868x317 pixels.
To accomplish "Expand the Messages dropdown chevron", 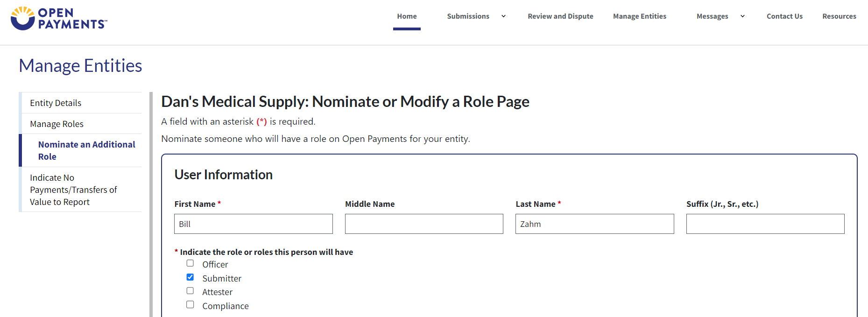I will 742,16.
